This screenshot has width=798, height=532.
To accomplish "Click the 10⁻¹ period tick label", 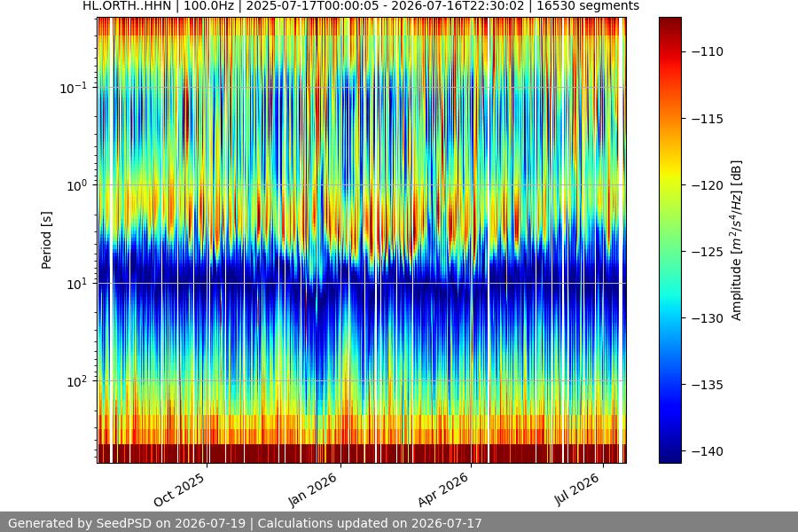I will (x=74, y=88).
